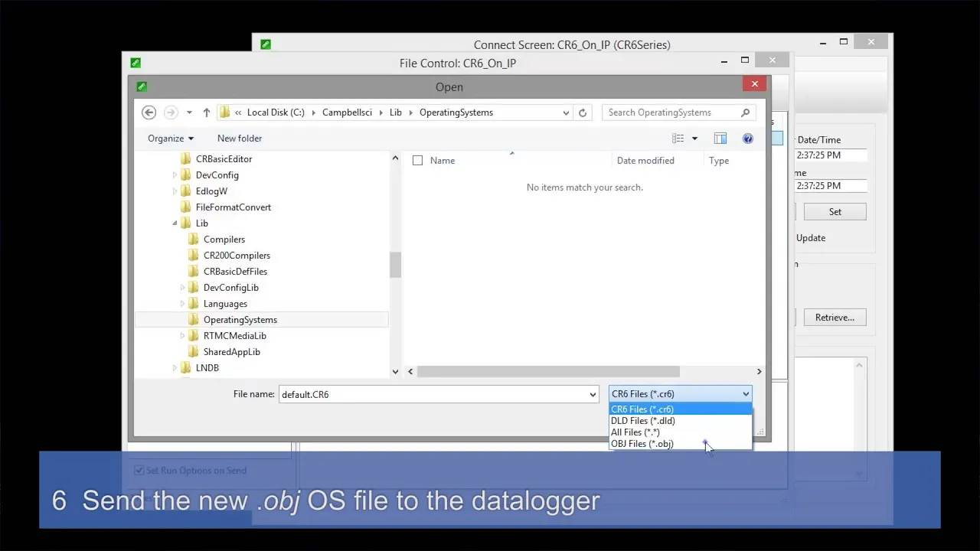The width and height of the screenshot is (980, 551).
Task: Open the Compilers folder
Action: pos(224,240)
